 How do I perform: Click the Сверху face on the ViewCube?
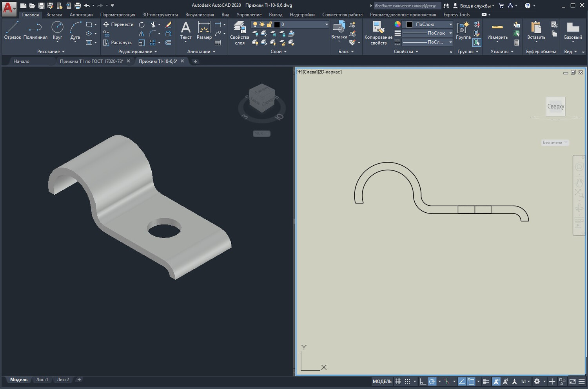(555, 107)
